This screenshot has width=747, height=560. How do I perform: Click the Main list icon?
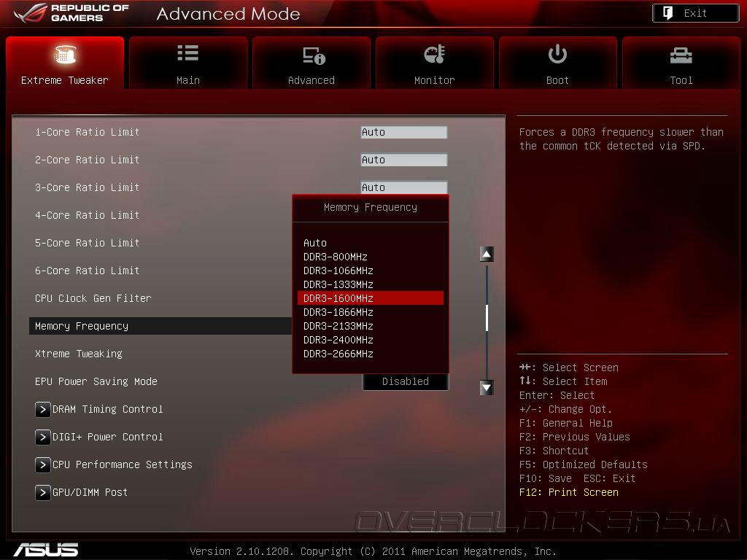[187, 52]
